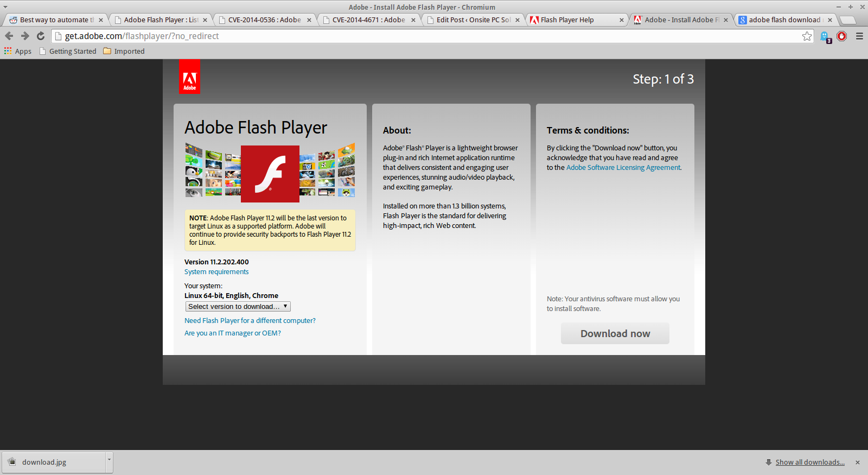Click 'Show all downloads...' link
The height and width of the screenshot is (475, 868).
[x=810, y=463]
